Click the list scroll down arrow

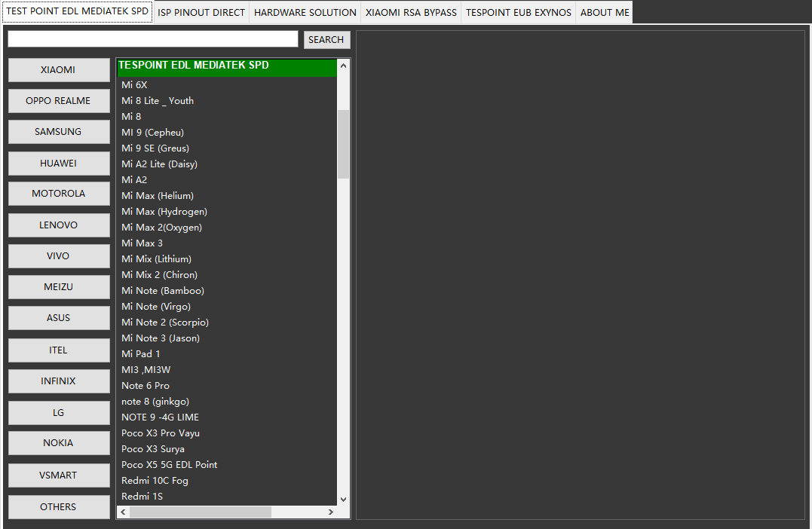point(344,499)
